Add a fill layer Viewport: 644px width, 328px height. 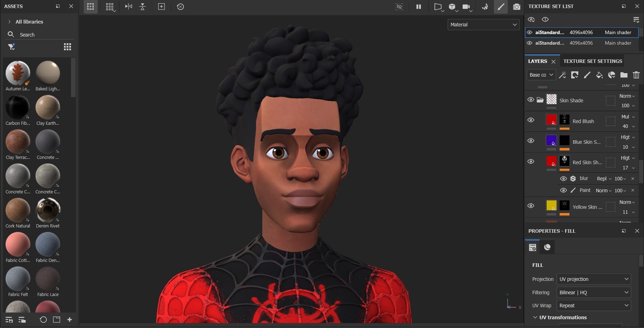tap(599, 75)
